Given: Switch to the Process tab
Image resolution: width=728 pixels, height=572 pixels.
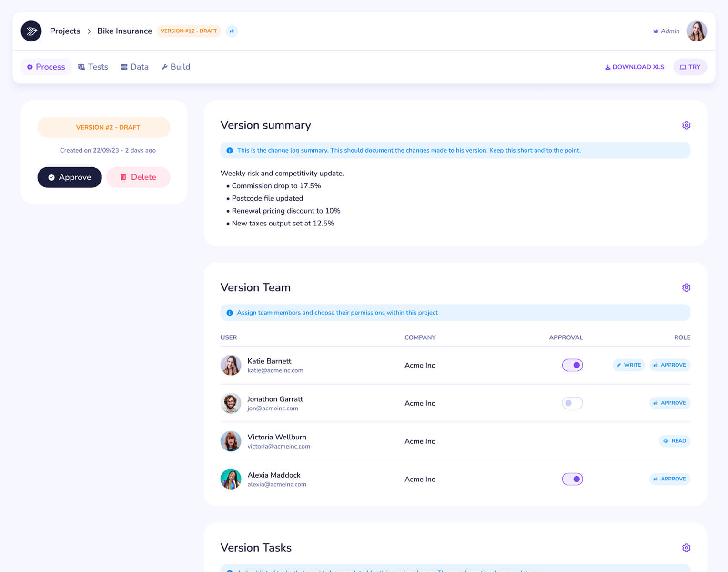Looking at the screenshot, I should 46,67.
